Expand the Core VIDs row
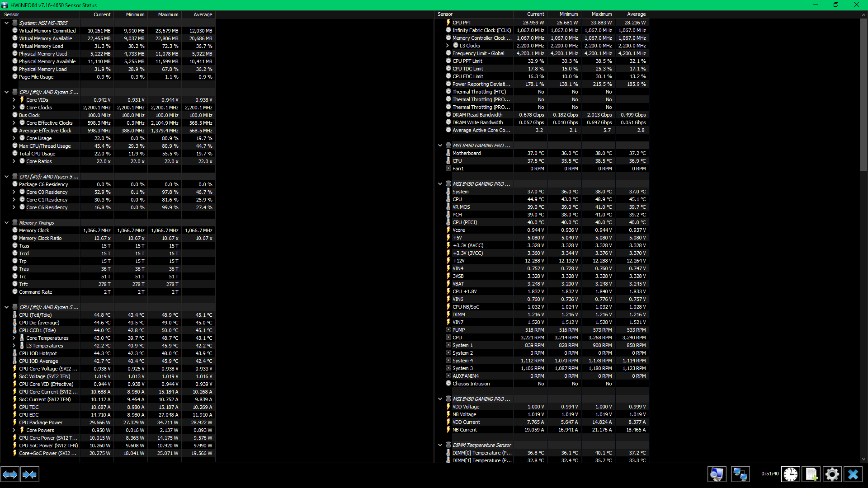This screenshot has height=488, width=868. (14, 100)
